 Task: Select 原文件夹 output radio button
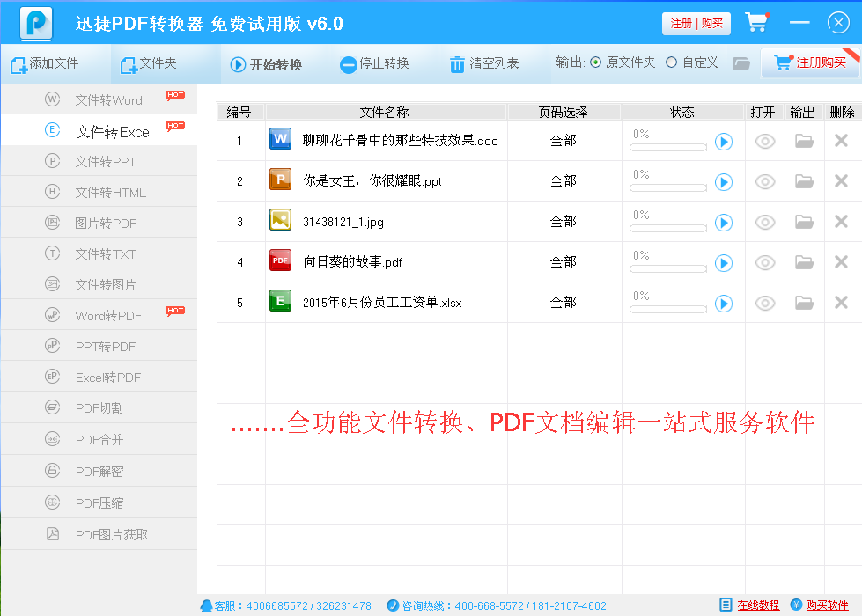pos(595,62)
